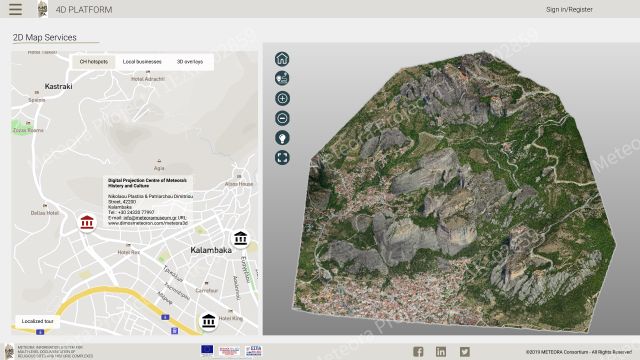Click the ESPA logo in footer
640x360 pixels.
(253, 351)
